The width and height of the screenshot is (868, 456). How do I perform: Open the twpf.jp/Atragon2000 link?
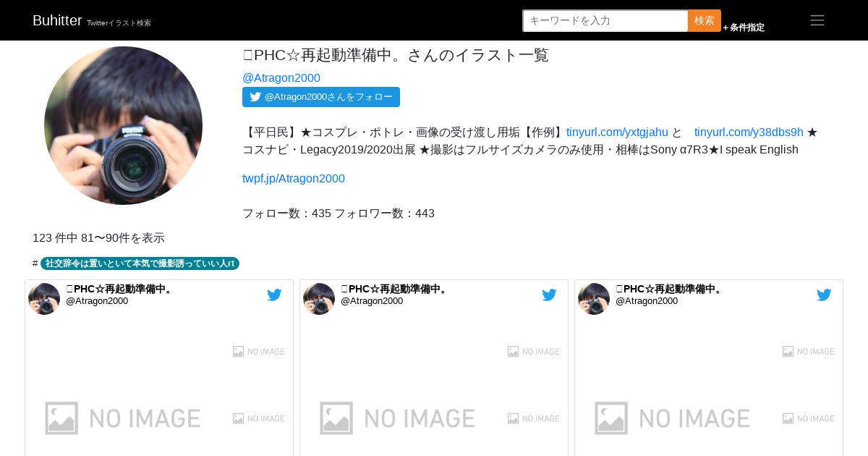click(x=294, y=179)
